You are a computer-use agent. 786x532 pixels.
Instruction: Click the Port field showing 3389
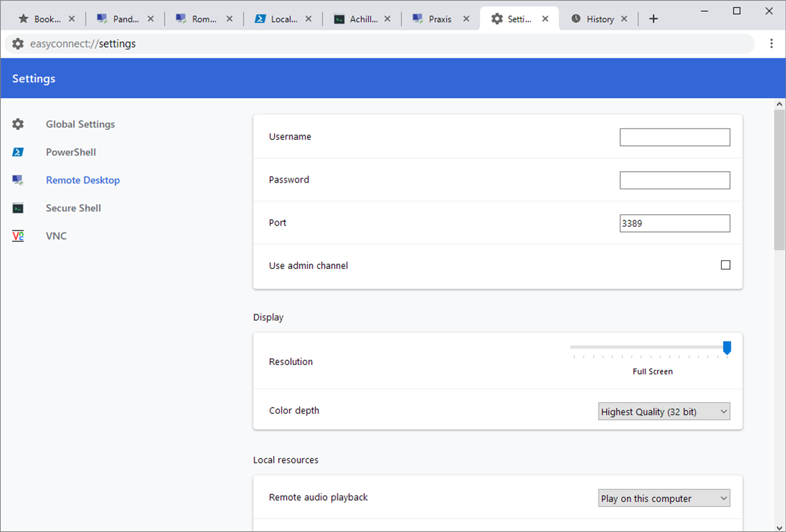(674, 224)
